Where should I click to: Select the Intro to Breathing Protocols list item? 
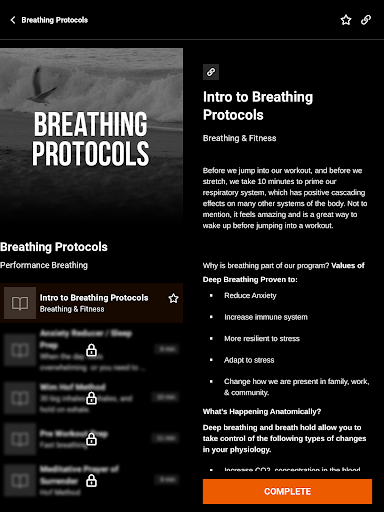pos(91,303)
